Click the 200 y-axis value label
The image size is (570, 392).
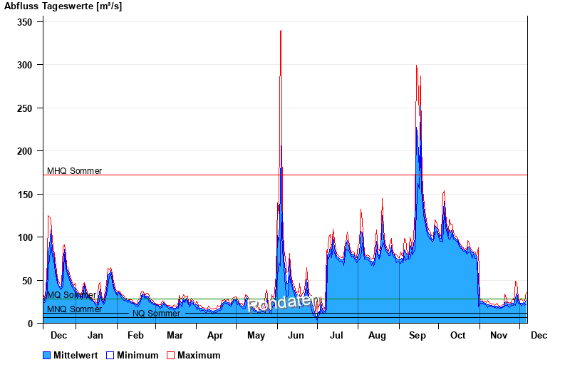click(25, 151)
